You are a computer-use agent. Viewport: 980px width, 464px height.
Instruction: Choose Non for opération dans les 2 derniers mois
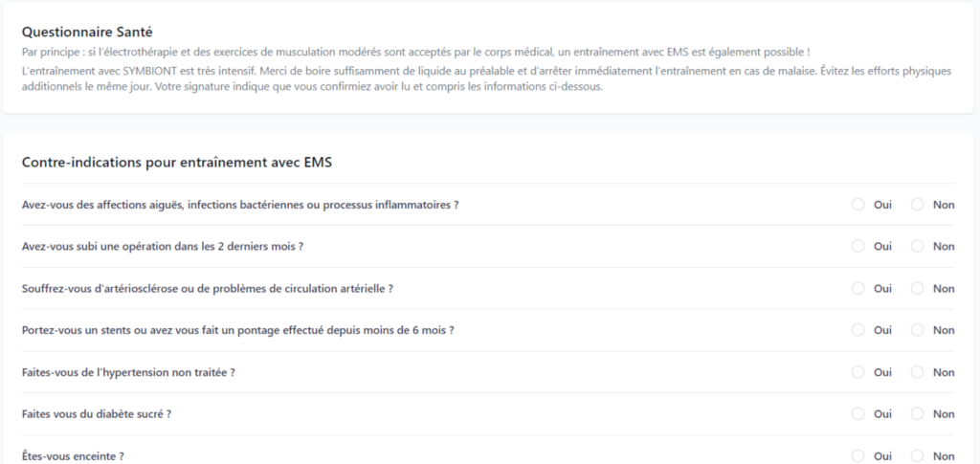pyautogui.click(x=917, y=247)
